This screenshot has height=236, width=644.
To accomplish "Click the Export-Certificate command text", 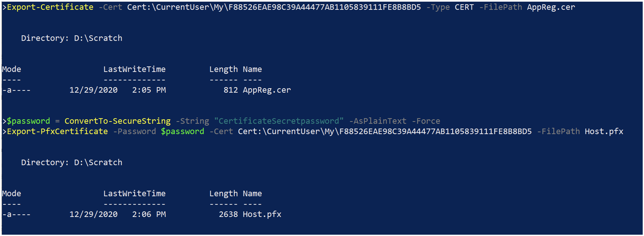I will tap(50, 7).
